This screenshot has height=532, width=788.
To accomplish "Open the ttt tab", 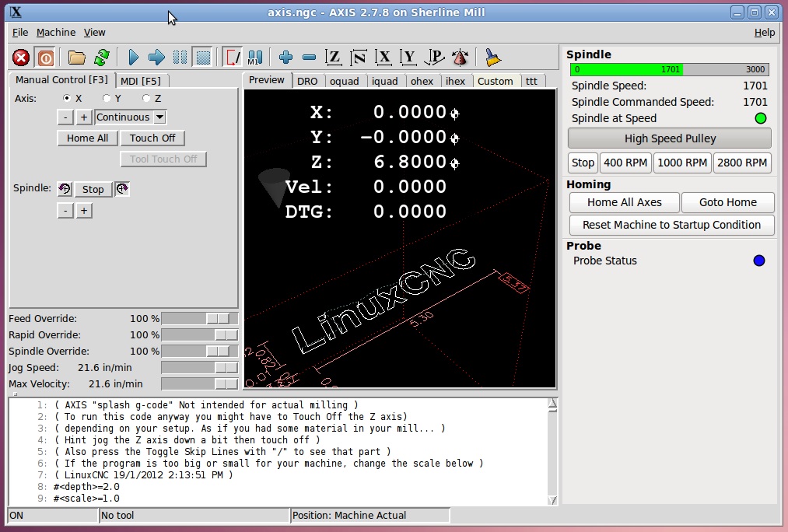I will point(532,81).
